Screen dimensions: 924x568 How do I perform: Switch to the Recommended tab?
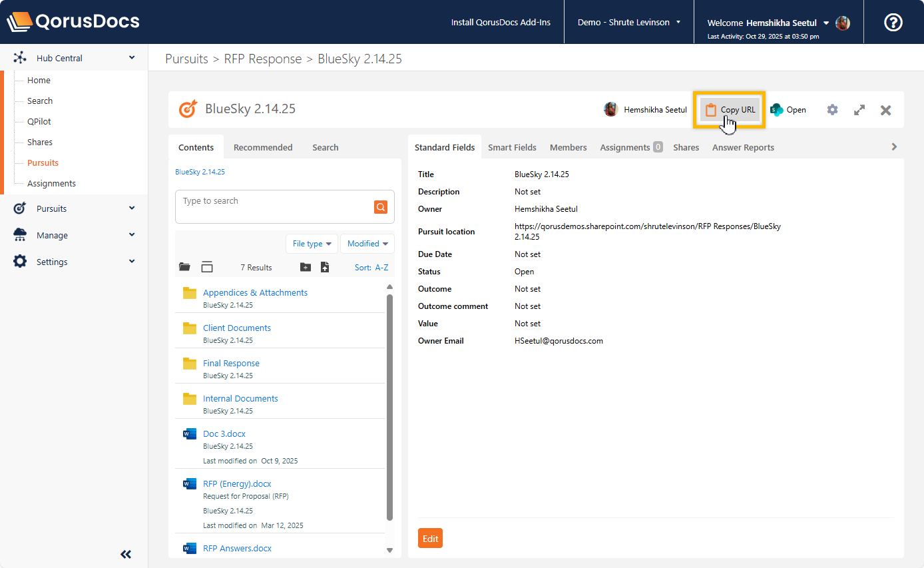click(x=263, y=147)
